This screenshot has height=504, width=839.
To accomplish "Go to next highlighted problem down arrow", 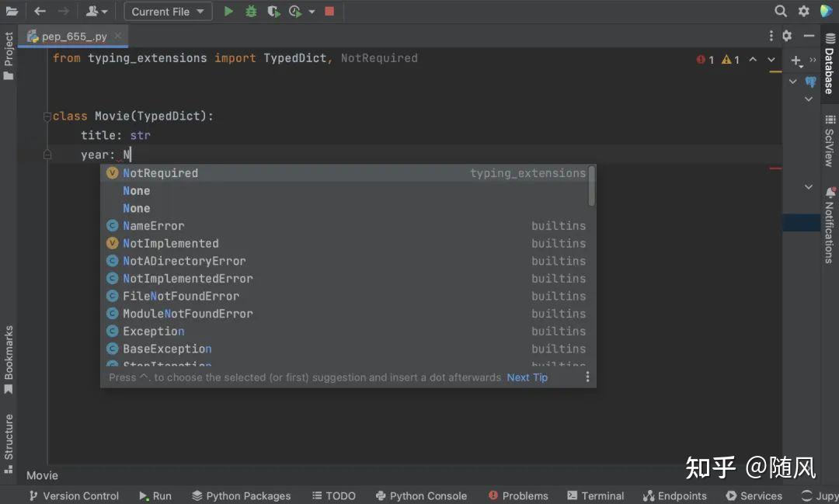I will click(x=771, y=59).
